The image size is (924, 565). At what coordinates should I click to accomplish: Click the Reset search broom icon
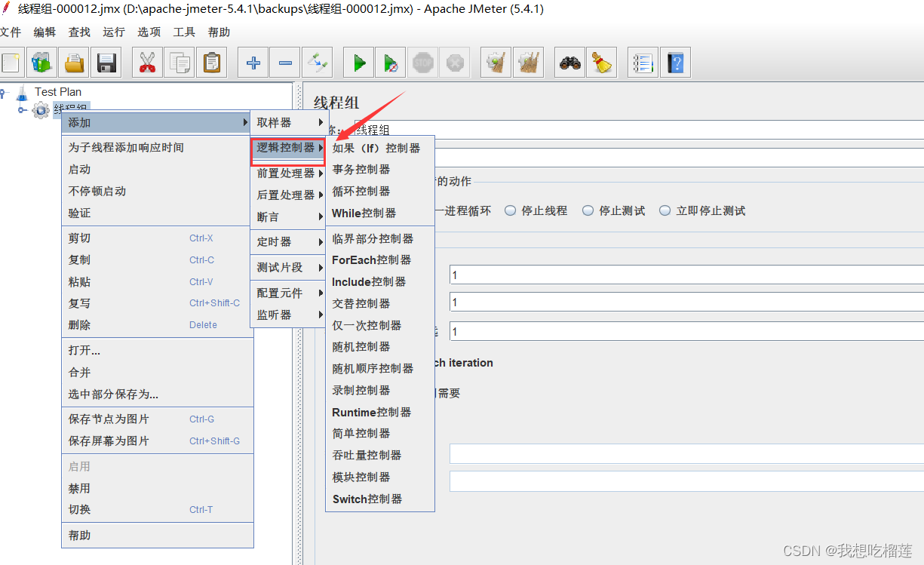pos(602,63)
